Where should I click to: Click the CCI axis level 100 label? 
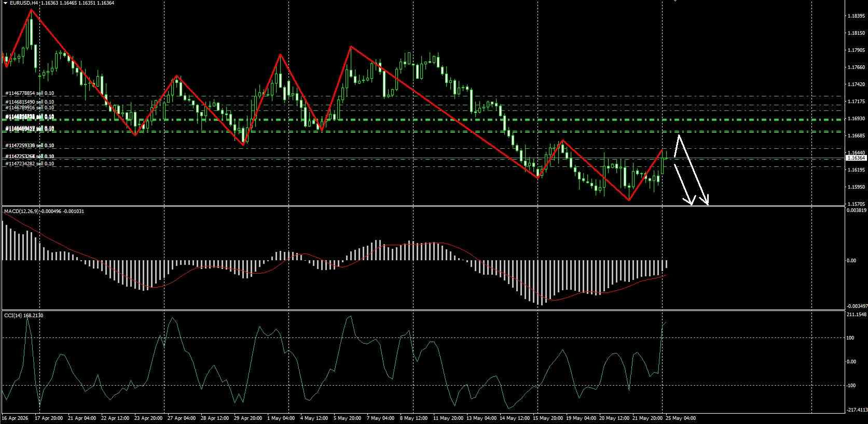[851, 338]
